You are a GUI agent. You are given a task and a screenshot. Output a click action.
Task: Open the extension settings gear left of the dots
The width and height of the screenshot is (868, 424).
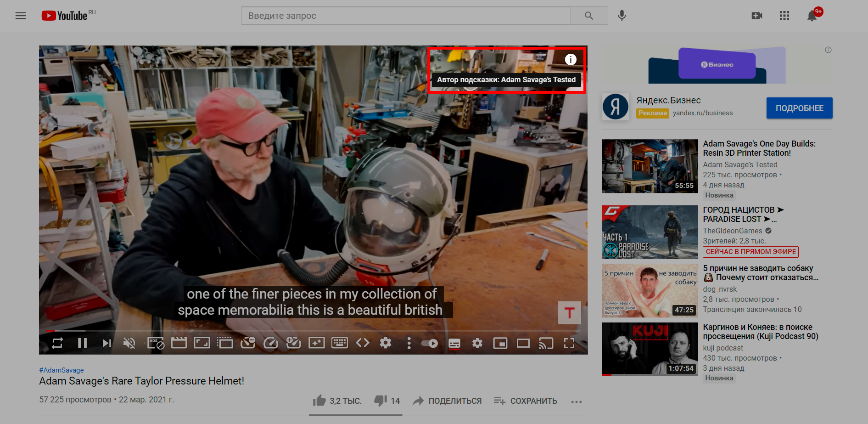(386, 343)
